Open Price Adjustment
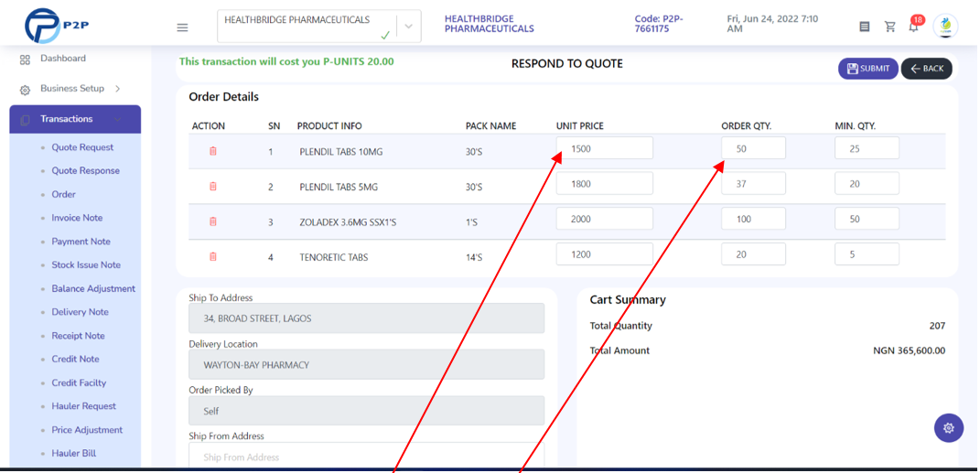The image size is (980, 473). (x=87, y=430)
